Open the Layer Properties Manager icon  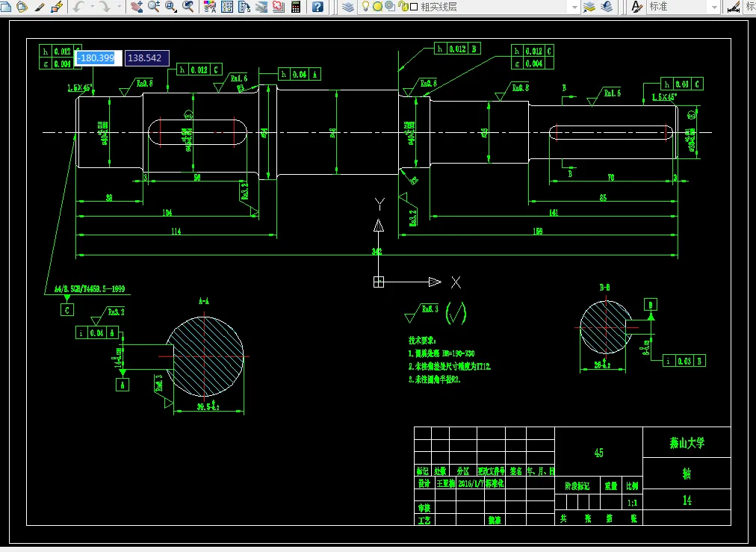pyautogui.click(x=347, y=7)
